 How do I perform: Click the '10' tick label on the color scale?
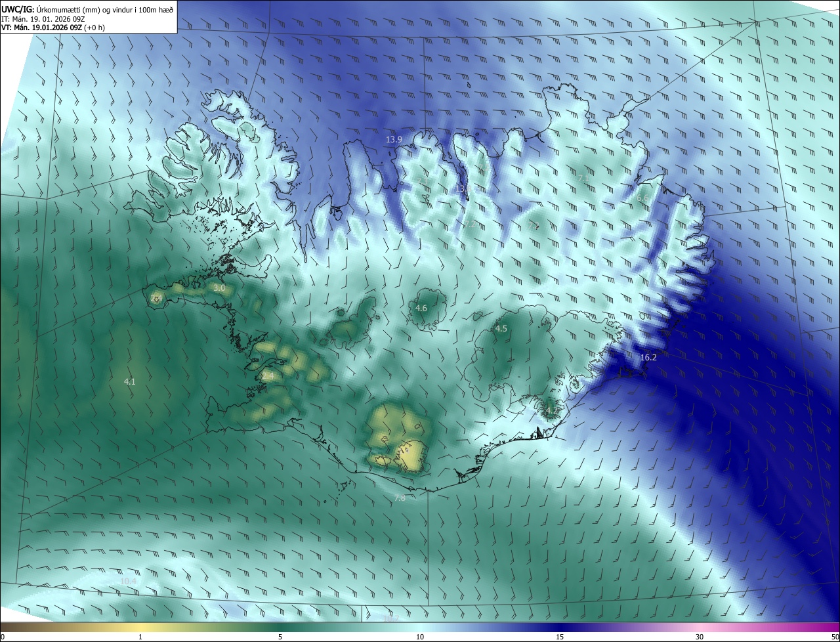(x=420, y=637)
